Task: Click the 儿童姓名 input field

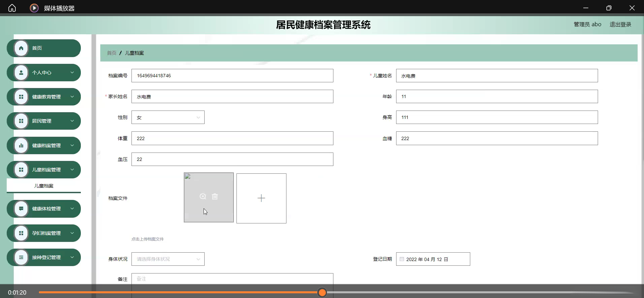Action: 497,76
